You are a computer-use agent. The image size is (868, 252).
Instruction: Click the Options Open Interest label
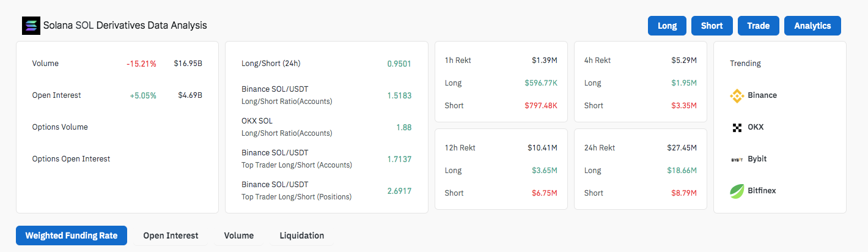click(71, 159)
